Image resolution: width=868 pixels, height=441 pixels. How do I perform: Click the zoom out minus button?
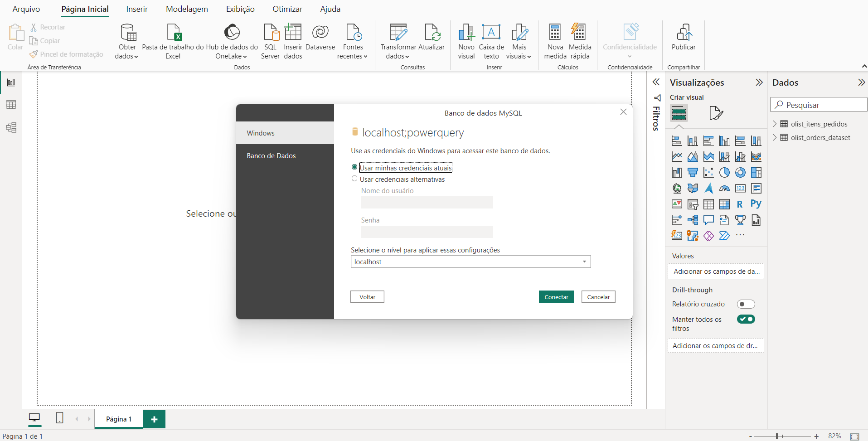751,436
